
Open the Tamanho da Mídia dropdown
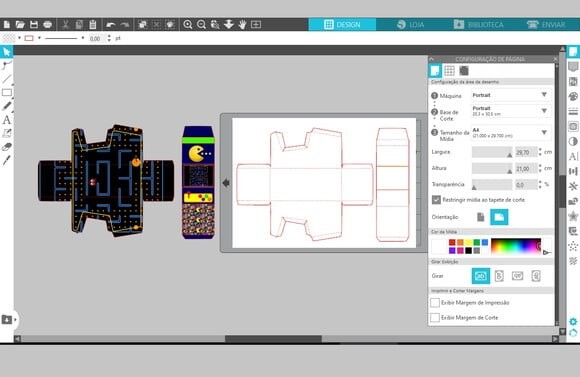click(511, 133)
